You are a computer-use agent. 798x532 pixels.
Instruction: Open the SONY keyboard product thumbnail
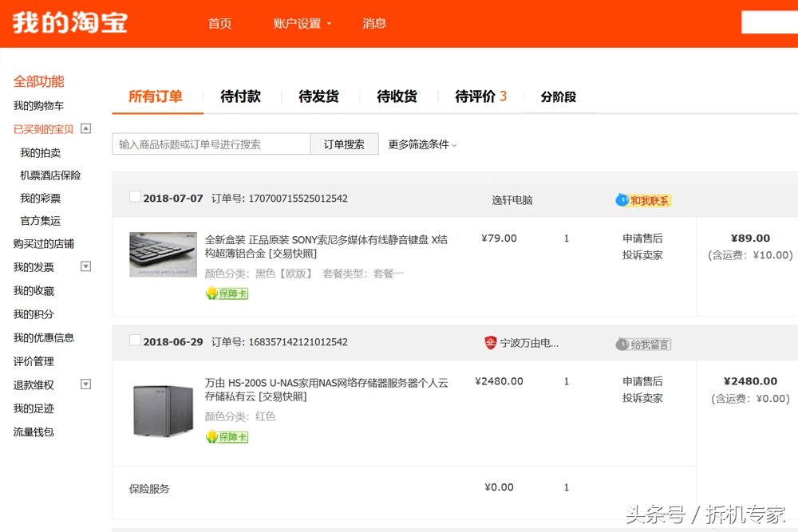coord(163,254)
